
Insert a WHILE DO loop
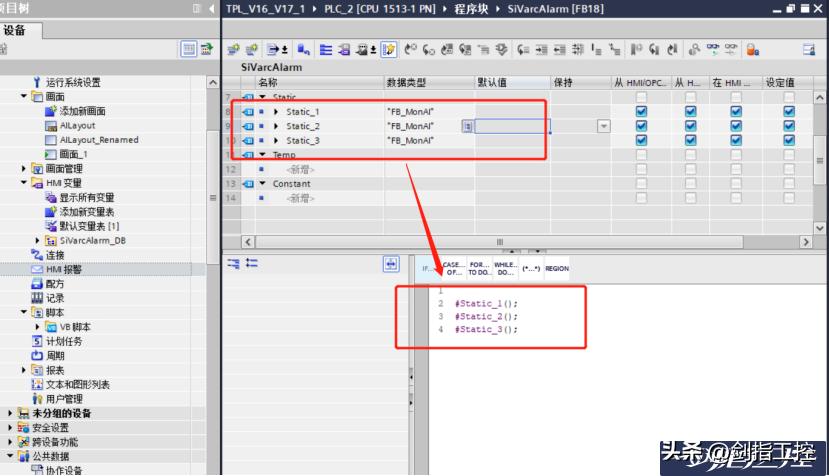pos(505,268)
